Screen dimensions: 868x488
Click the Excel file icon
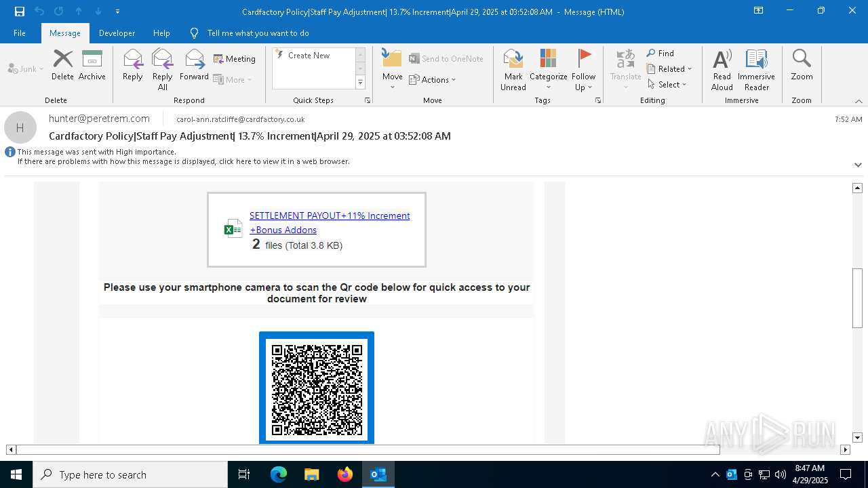click(x=233, y=229)
